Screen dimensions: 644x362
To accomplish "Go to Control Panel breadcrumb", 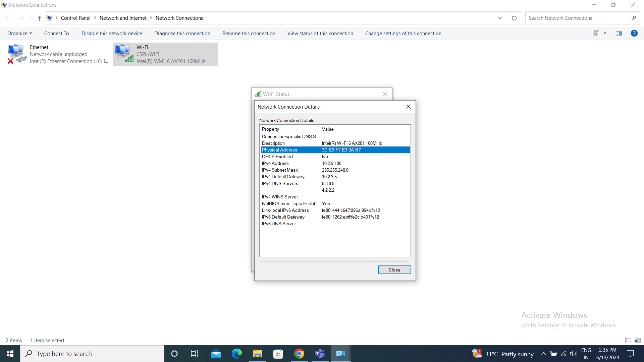I will point(75,18).
